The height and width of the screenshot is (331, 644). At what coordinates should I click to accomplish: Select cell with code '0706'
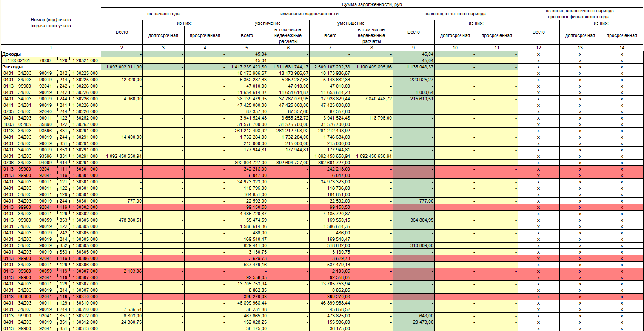click(x=9, y=163)
